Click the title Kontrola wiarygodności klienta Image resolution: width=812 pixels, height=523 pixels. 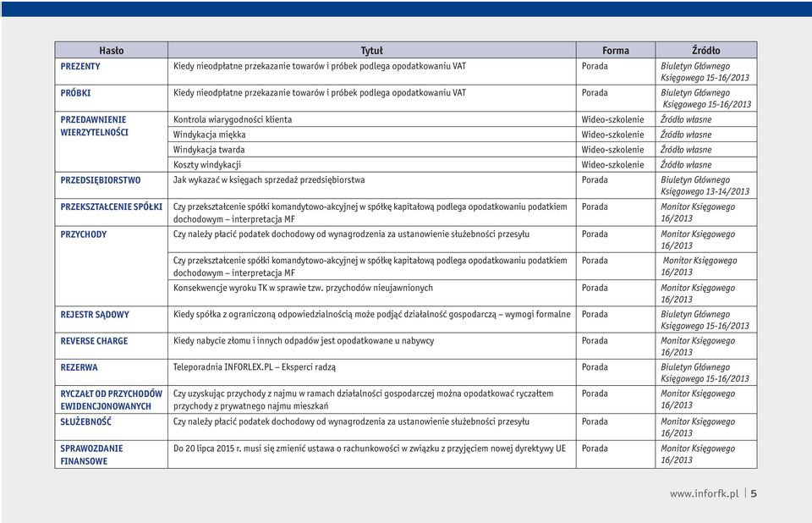click(233, 119)
